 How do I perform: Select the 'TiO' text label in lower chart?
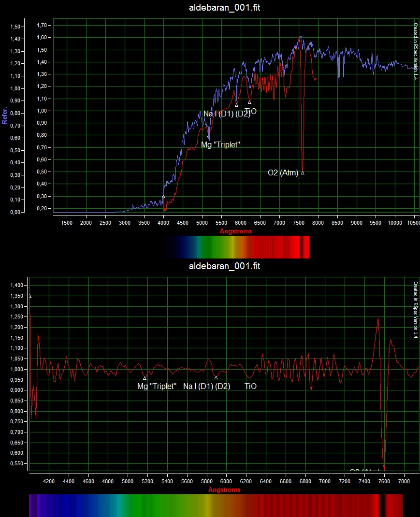251,387
